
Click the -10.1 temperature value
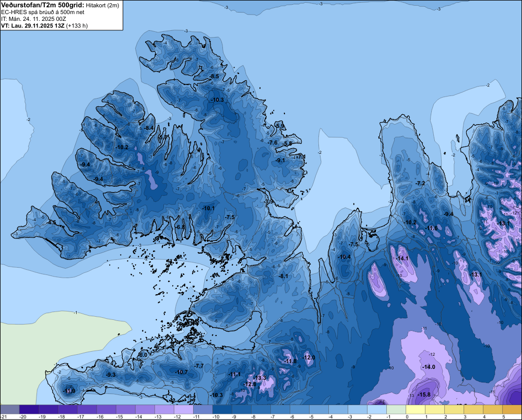pyautogui.click(x=208, y=208)
